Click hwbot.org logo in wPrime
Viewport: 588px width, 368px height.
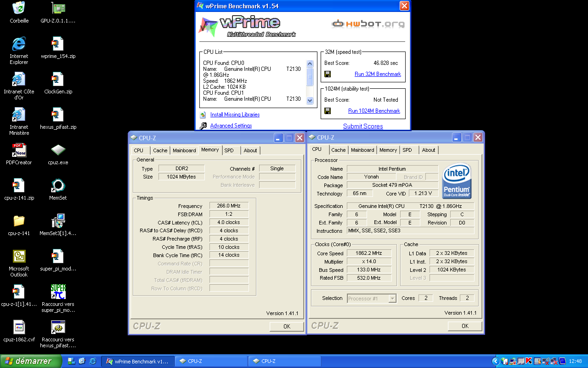[368, 24]
